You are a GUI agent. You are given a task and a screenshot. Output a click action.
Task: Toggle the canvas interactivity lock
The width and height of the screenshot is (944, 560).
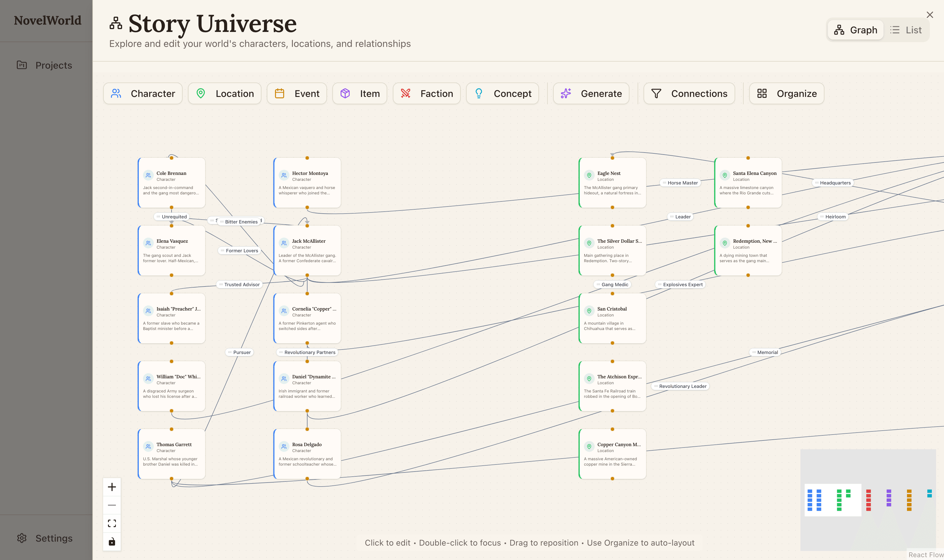click(112, 542)
